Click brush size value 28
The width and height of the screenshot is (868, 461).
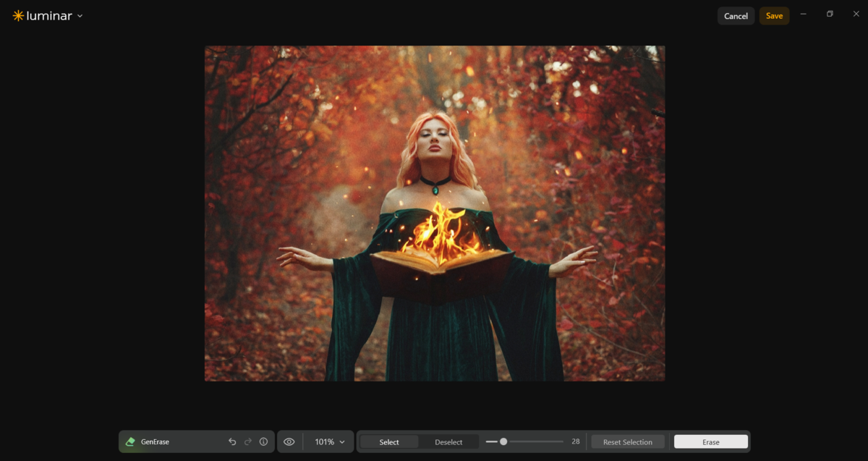click(x=576, y=441)
